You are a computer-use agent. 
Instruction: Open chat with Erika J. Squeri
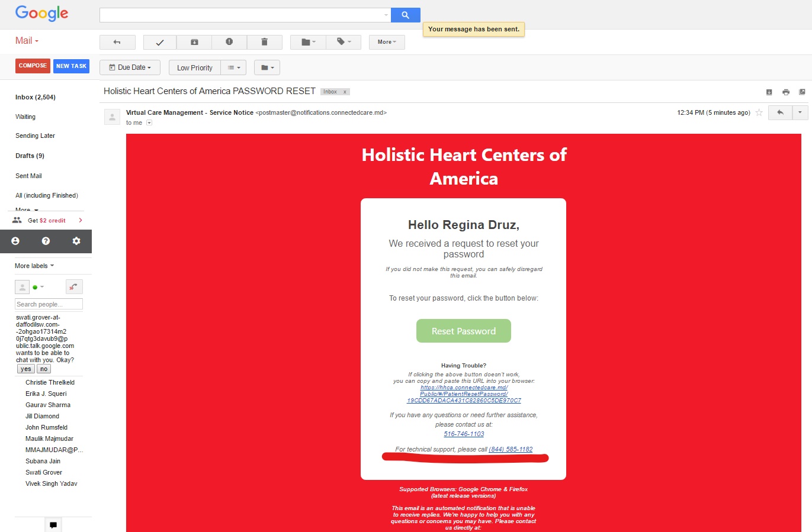tap(46, 394)
